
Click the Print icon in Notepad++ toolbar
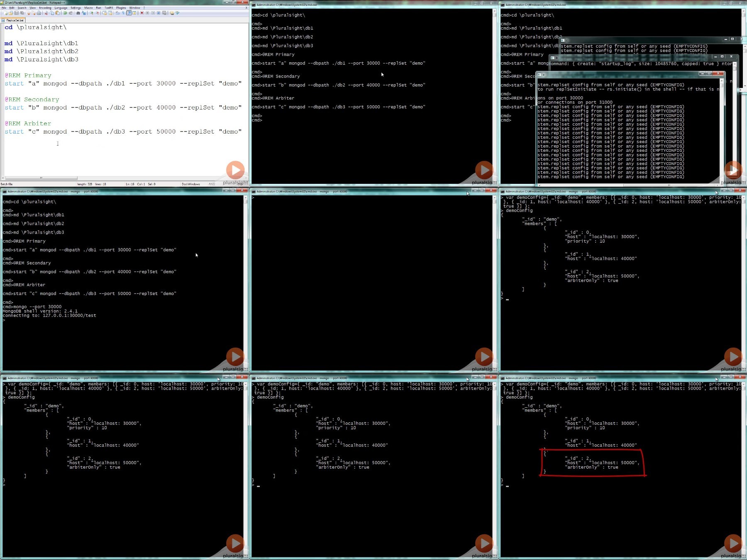(x=39, y=13)
